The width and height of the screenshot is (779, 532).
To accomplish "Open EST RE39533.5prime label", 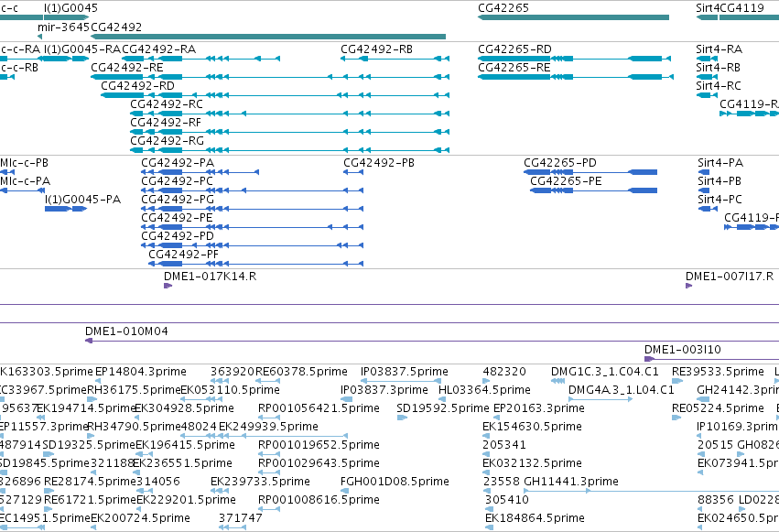I will 718,372.
